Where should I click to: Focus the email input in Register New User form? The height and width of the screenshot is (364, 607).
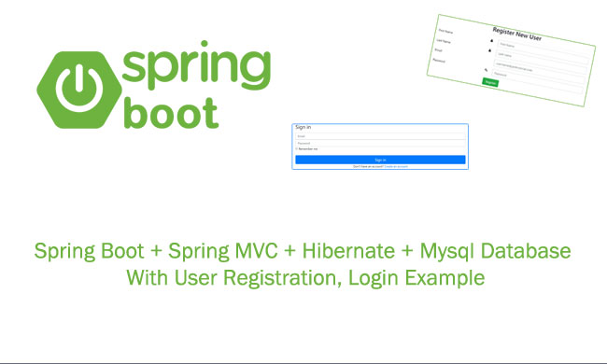pyautogui.click(x=539, y=71)
